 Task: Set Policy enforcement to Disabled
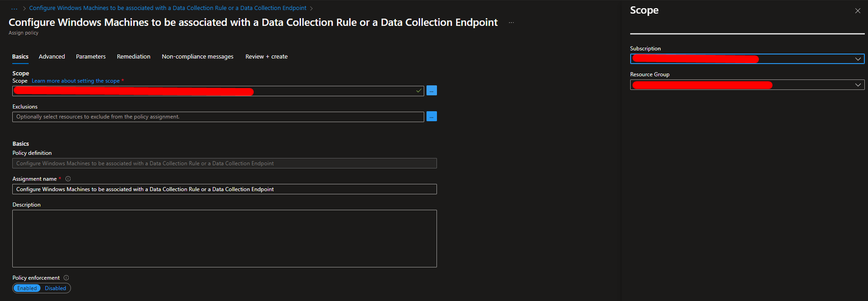pos(55,288)
